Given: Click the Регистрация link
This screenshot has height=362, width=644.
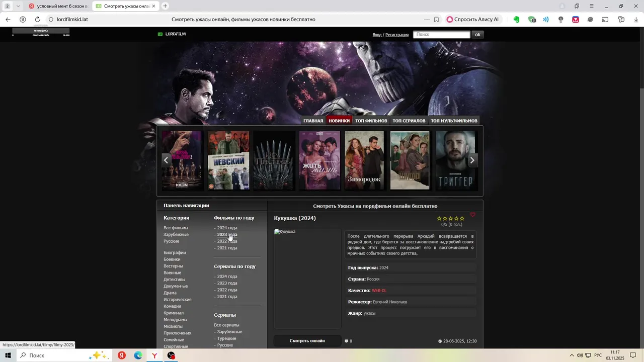Looking at the screenshot, I should tap(397, 35).
